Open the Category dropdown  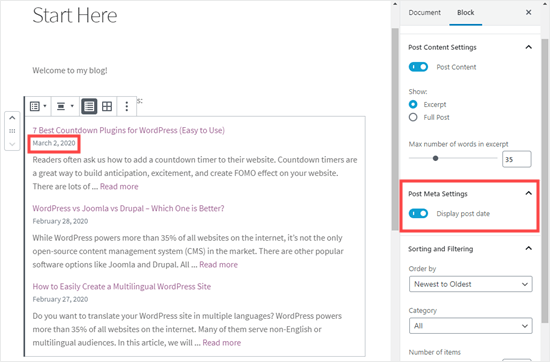tap(470, 326)
